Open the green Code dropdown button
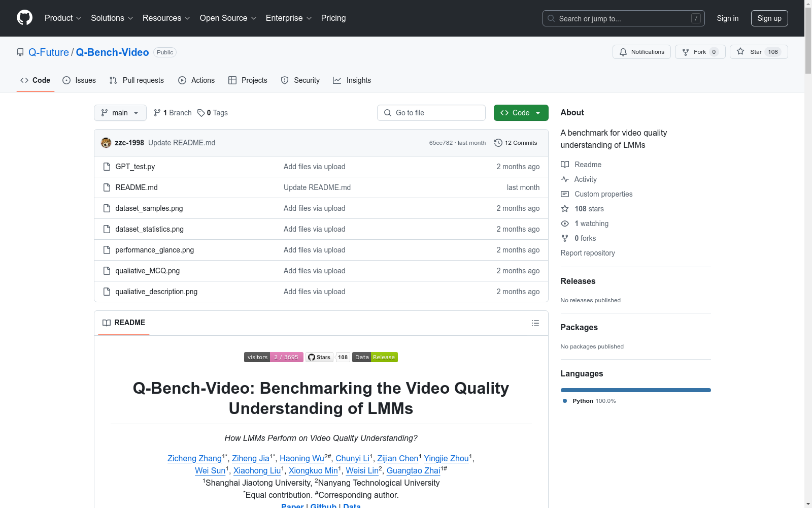The image size is (812, 508). point(521,113)
